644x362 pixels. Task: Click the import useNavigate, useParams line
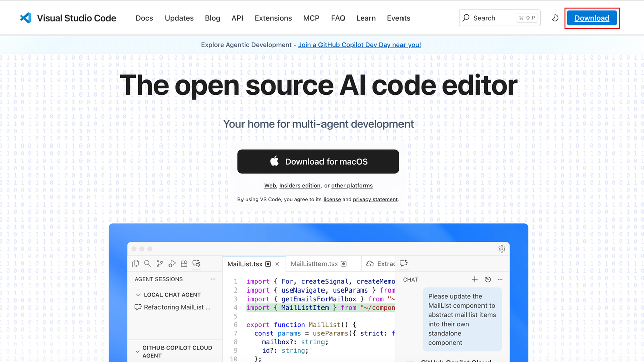click(x=320, y=290)
